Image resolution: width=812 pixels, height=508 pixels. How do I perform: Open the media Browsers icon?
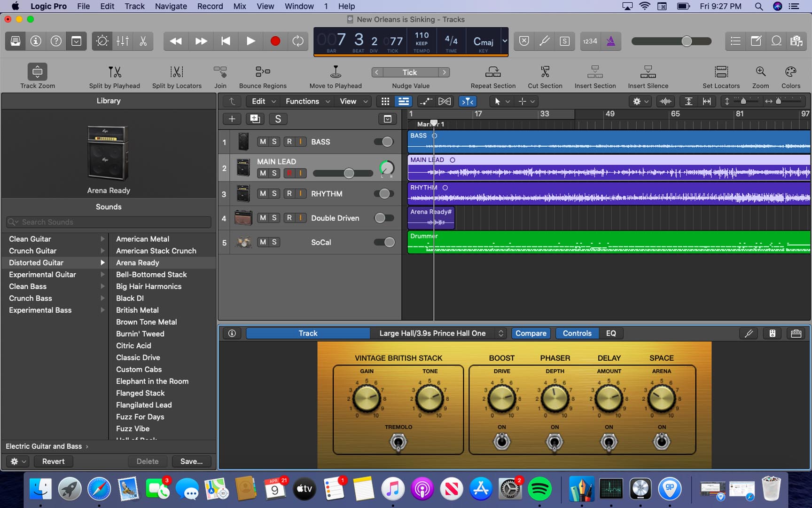pos(796,41)
